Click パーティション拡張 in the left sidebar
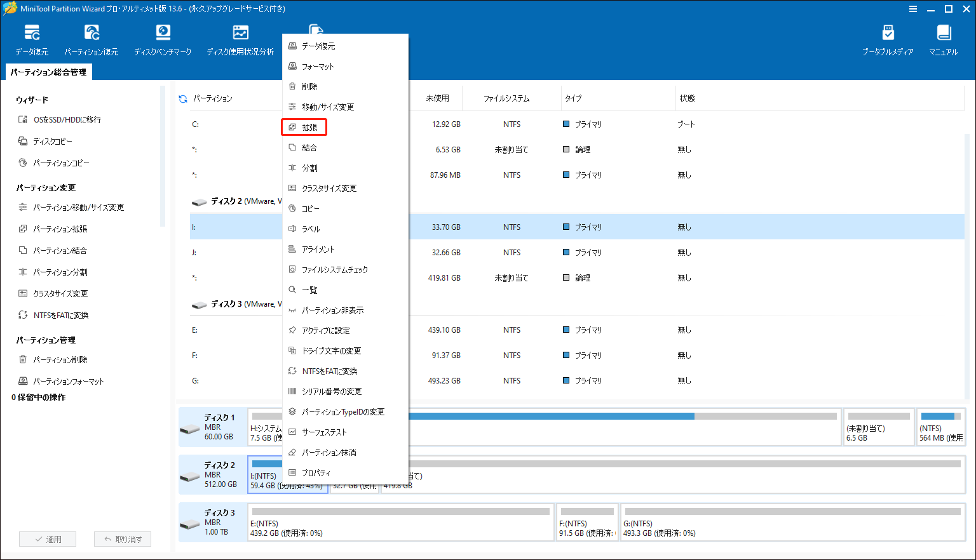 pyautogui.click(x=53, y=229)
